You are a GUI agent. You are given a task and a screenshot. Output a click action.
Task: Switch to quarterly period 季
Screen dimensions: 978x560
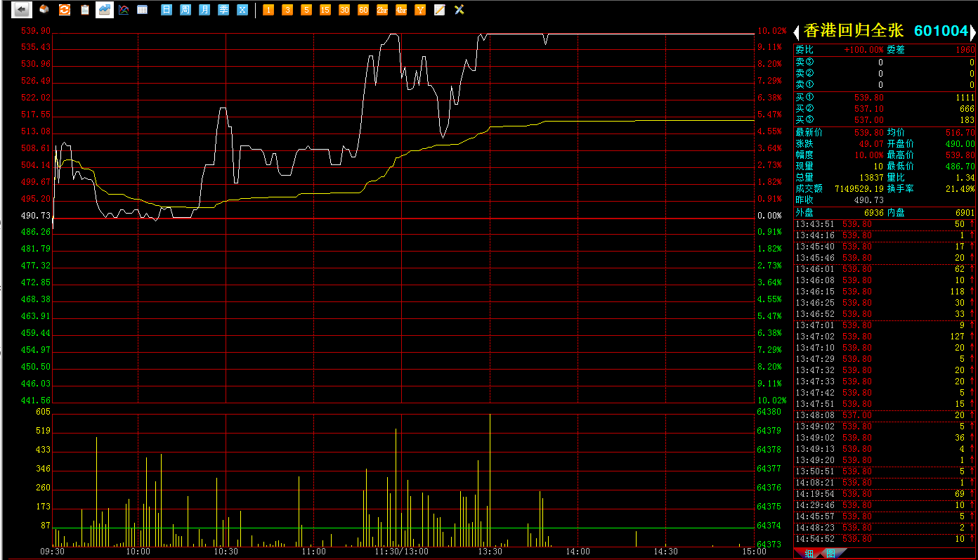[x=223, y=10]
